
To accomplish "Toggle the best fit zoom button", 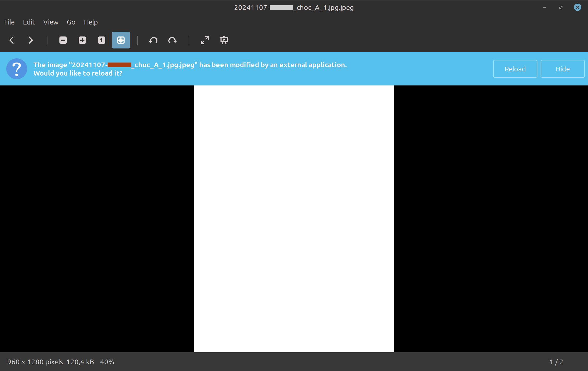I will click(x=121, y=40).
